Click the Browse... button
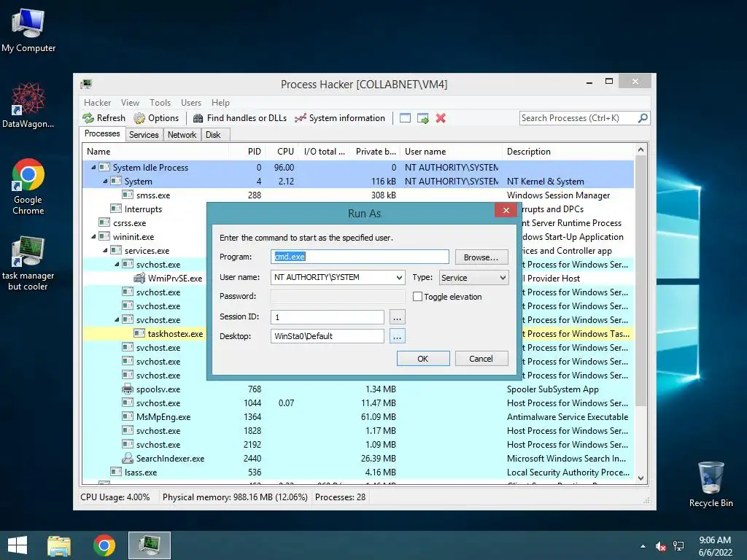The height and width of the screenshot is (560, 747). (x=481, y=257)
